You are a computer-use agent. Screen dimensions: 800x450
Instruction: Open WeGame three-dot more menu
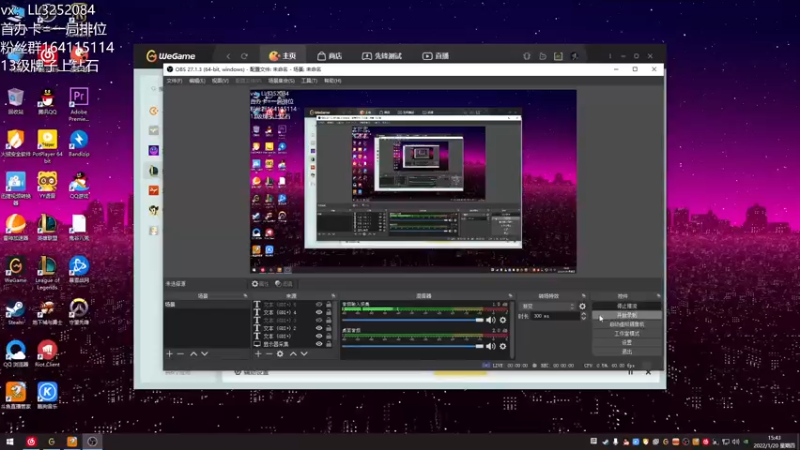tap(610, 56)
